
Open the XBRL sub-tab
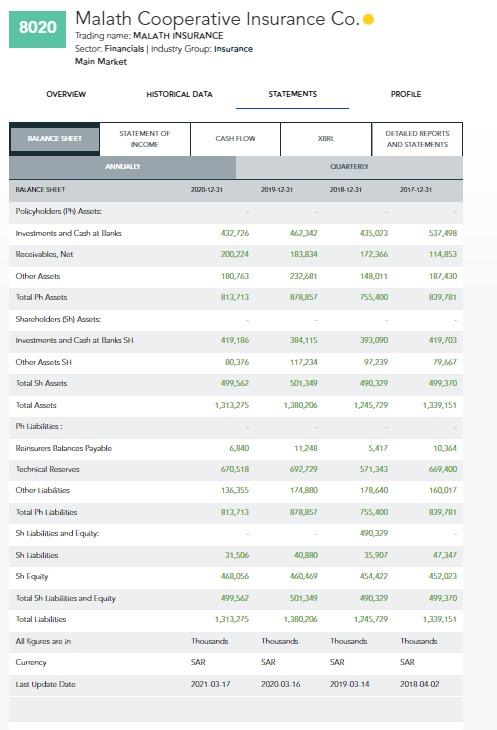point(326,139)
